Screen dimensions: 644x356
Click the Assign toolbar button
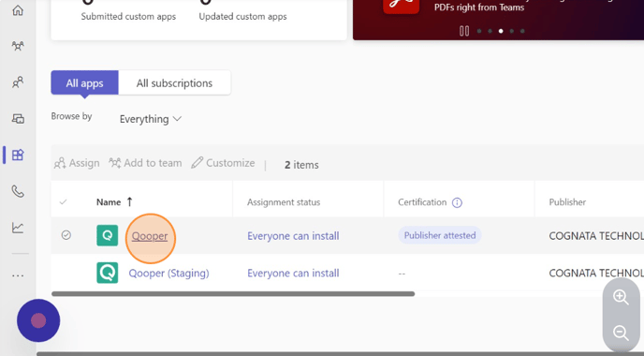coord(77,163)
